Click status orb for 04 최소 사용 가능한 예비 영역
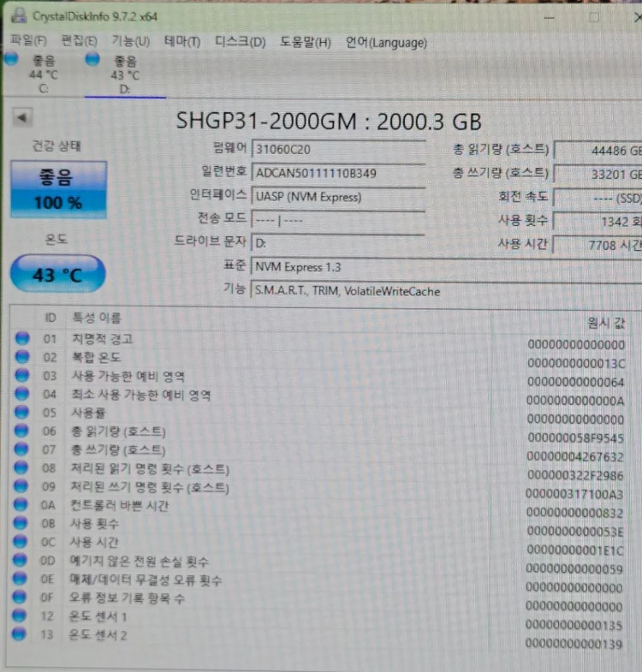The width and height of the screenshot is (642, 672). point(22,394)
